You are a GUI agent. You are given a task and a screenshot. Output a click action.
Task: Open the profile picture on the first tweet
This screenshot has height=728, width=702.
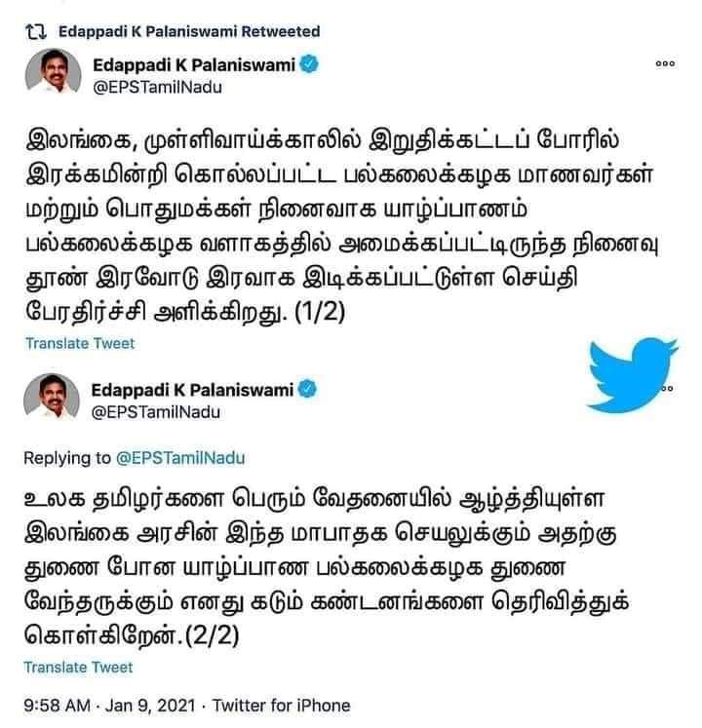[53, 71]
